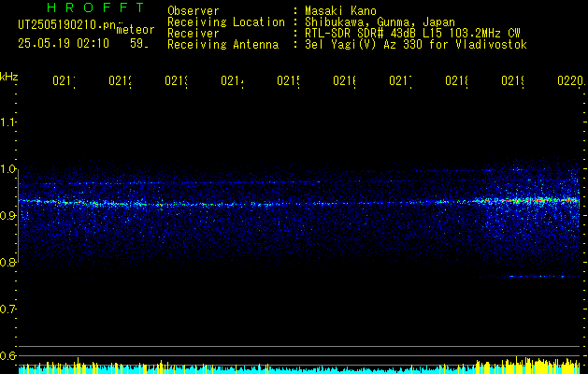The image size is (588, 374).
Task: Select '3el Yagi(V) Az 330 for Vladivostok' text
Action: 416,45
